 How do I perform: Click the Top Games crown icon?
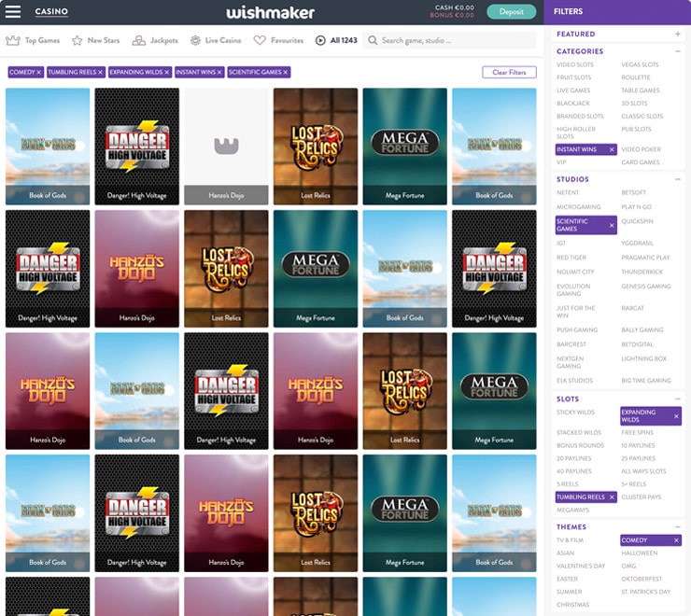click(13, 41)
